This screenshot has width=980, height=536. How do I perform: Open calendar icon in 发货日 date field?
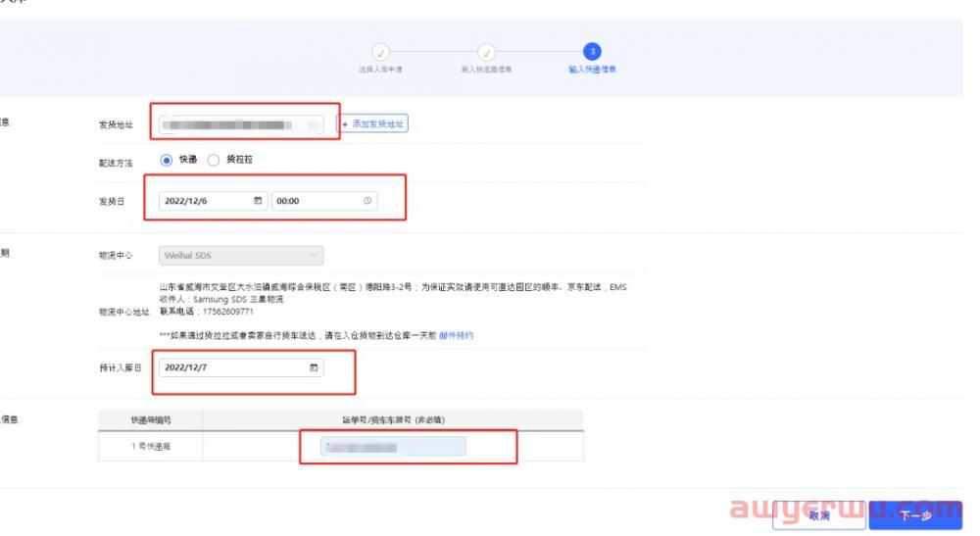click(258, 201)
